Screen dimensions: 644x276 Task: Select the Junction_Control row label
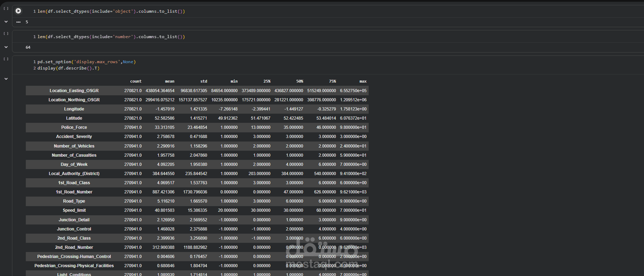(74, 229)
